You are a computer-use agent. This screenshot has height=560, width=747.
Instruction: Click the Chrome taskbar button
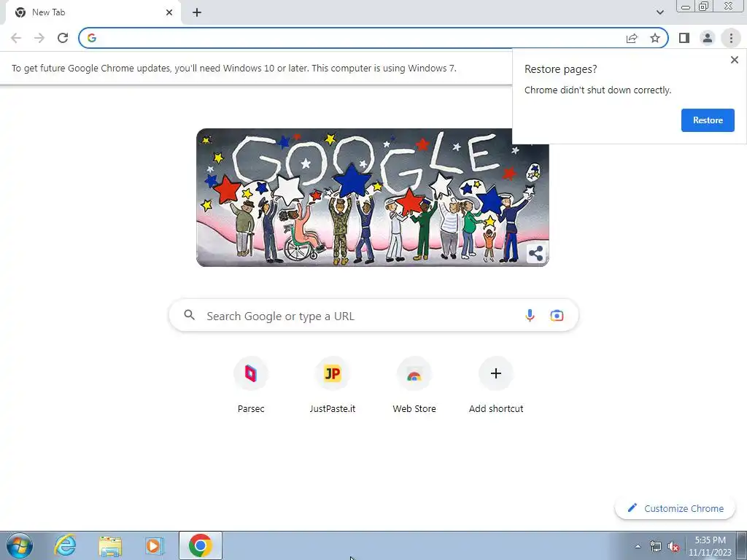(x=201, y=545)
